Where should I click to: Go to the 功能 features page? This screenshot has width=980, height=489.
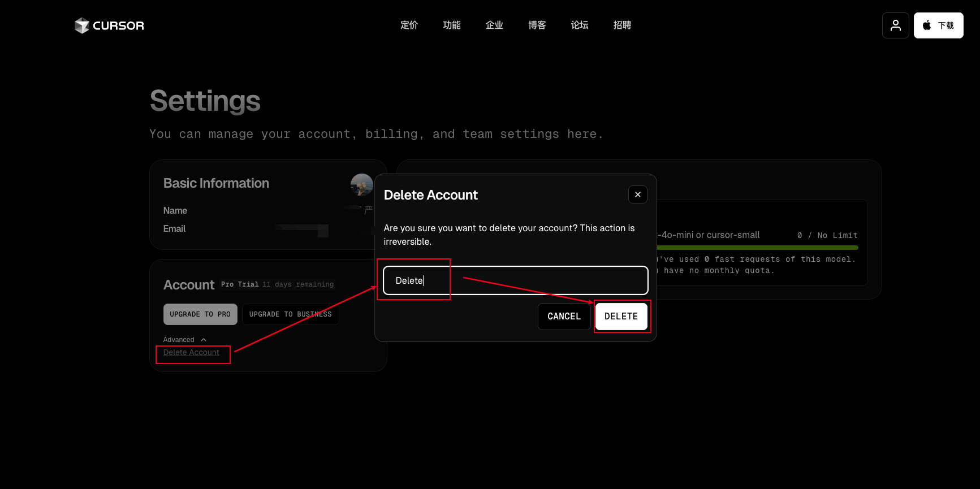click(451, 25)
